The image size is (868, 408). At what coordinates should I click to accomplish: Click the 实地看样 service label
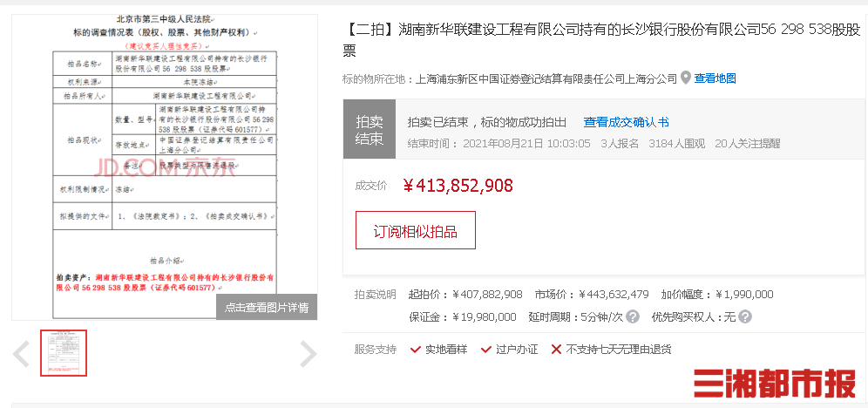coord(446,350)
